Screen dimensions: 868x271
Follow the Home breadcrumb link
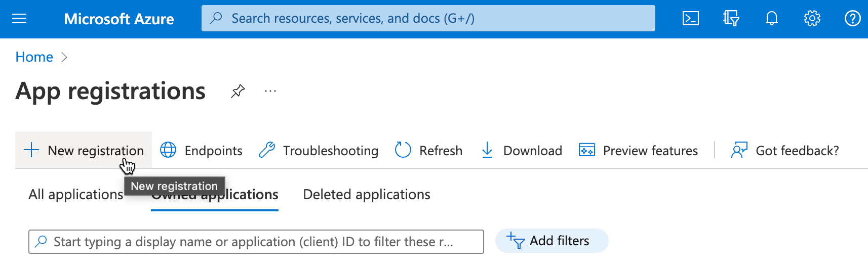(x=34, y=57)
